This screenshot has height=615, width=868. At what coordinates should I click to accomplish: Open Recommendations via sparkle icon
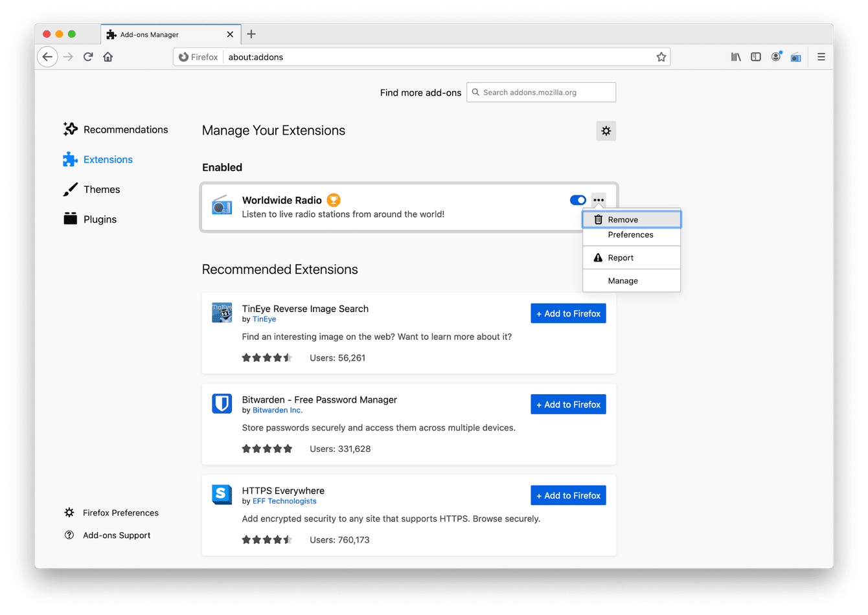(x=70, y=129)
